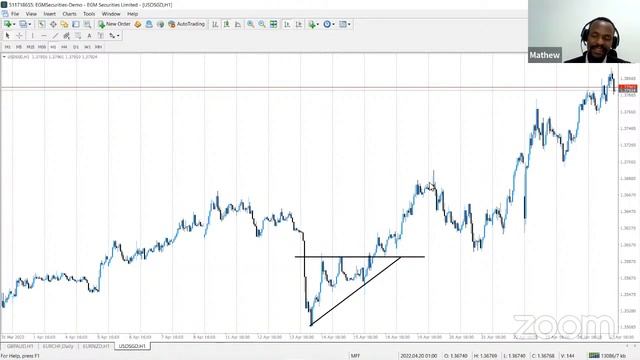Select the arrow Cursor tool
640x360 pixels.
coord(7,36)
